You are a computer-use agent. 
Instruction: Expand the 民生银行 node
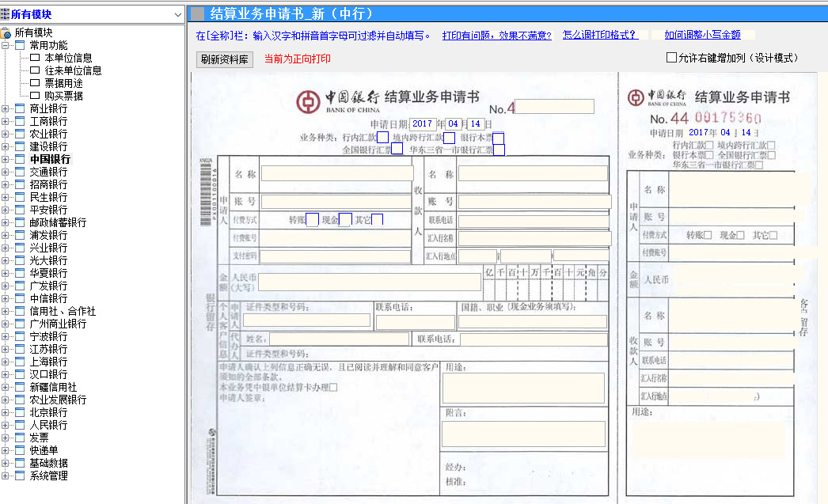6,197
